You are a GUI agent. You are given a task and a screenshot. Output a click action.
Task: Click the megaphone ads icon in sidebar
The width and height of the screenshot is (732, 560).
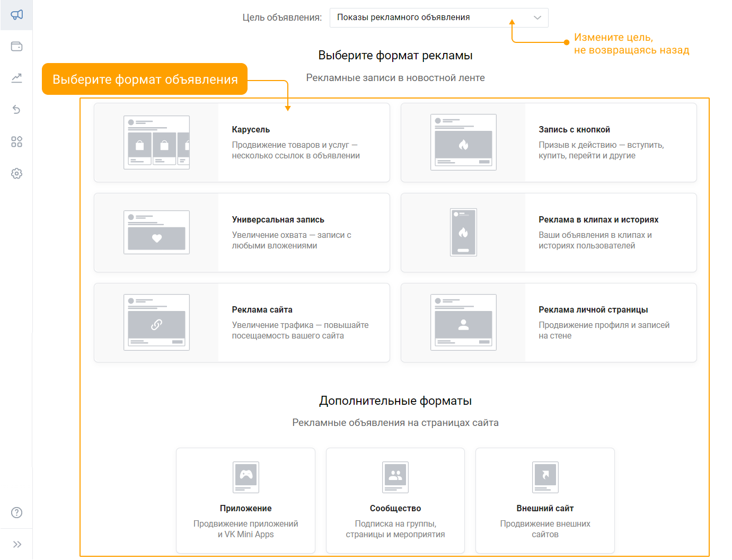click(x=16, y=15)
